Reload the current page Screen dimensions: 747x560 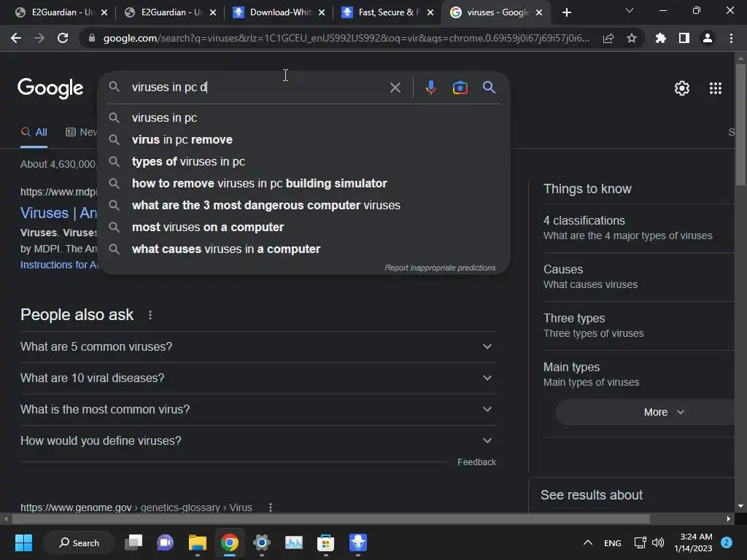[63, 38]
